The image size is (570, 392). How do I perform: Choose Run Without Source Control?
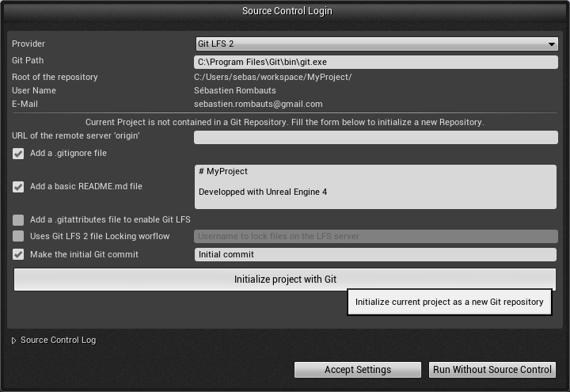[x=492, y=370]
